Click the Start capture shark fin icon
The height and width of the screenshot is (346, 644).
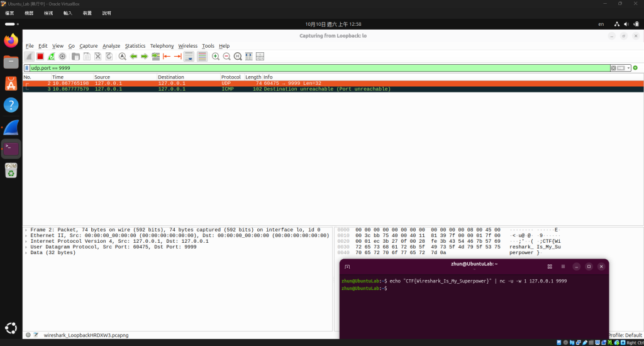click(29, 56)
